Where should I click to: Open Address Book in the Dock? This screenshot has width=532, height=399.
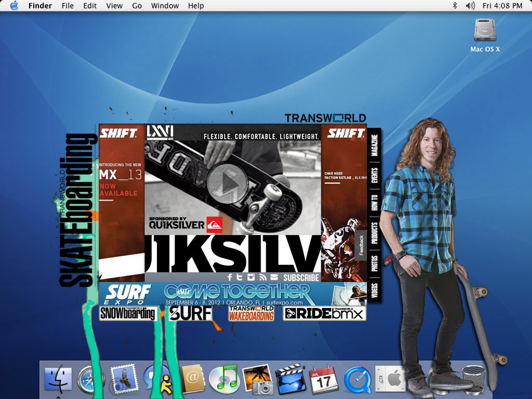click(193, 378)
